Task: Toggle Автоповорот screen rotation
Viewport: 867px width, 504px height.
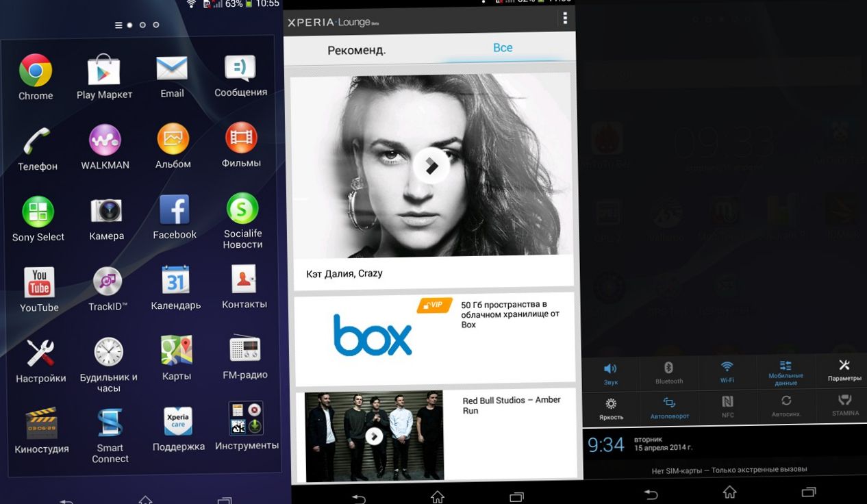Action: pos(669,408)
